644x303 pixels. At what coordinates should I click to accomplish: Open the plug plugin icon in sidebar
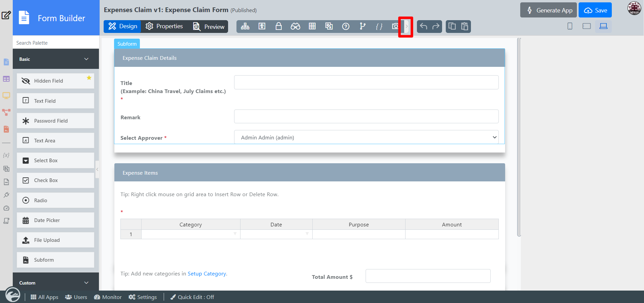(6, 195)
